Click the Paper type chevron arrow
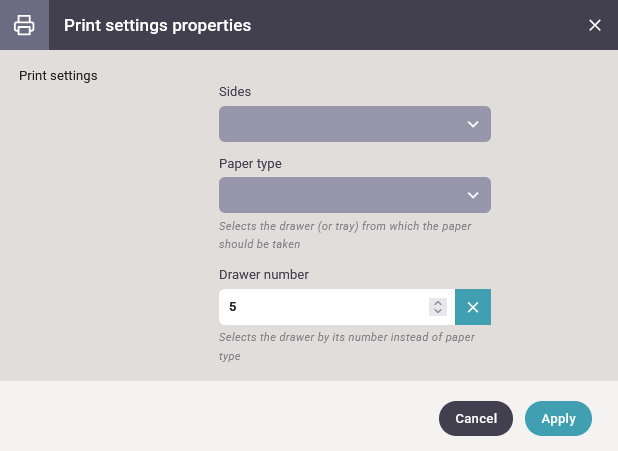618x451 pixels. click(x=473, y=195)
